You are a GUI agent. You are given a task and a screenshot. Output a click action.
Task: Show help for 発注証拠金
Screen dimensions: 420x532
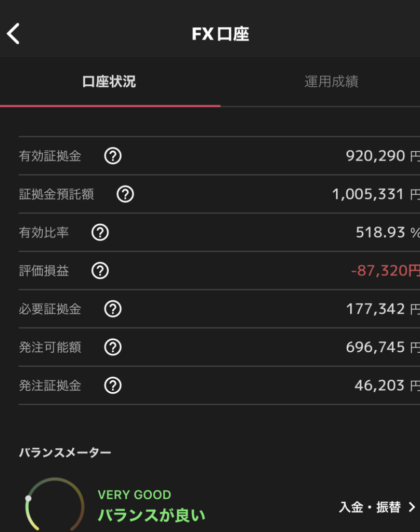coord(113,385)
